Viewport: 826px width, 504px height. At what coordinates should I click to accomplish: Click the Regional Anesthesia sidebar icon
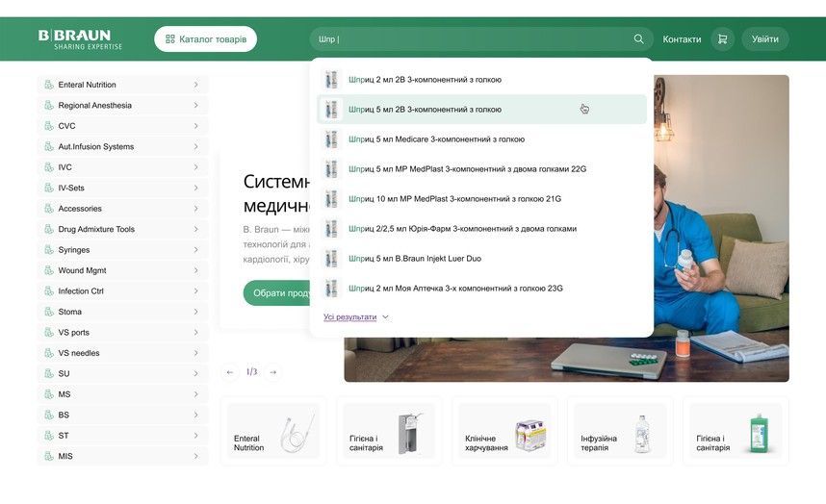coord(49,105)
